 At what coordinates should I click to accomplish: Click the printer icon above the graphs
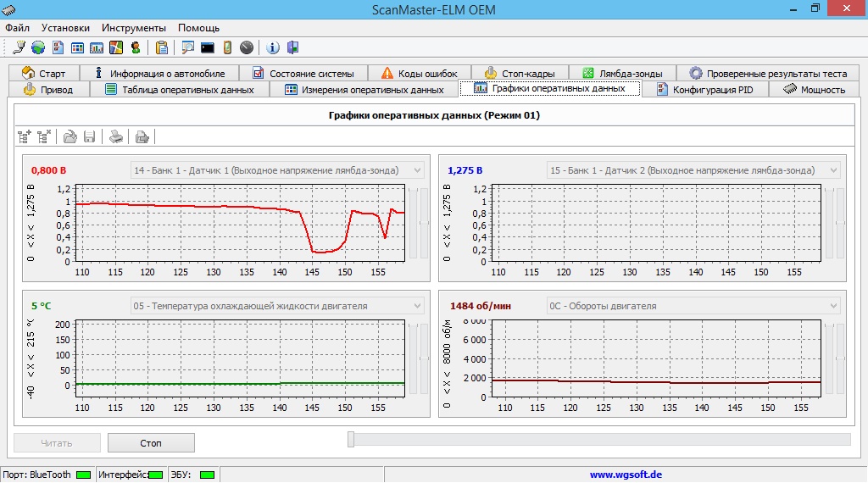(116, 136)
